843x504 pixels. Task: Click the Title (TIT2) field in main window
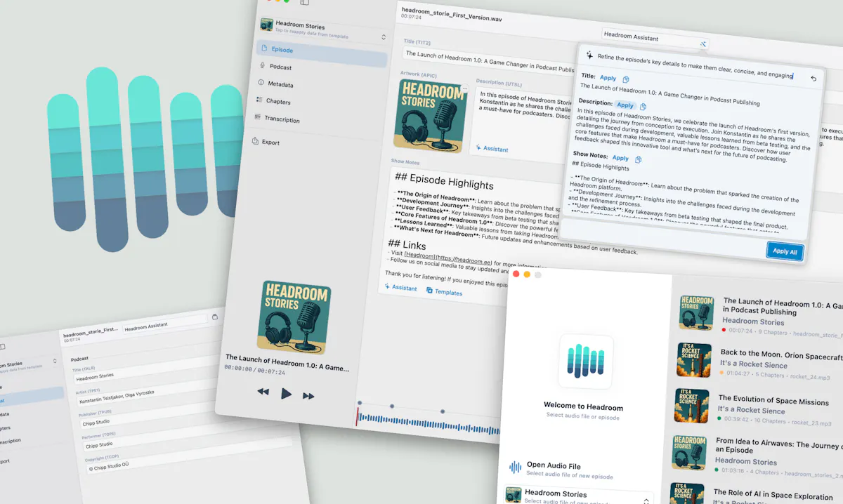tap(489, 60)
